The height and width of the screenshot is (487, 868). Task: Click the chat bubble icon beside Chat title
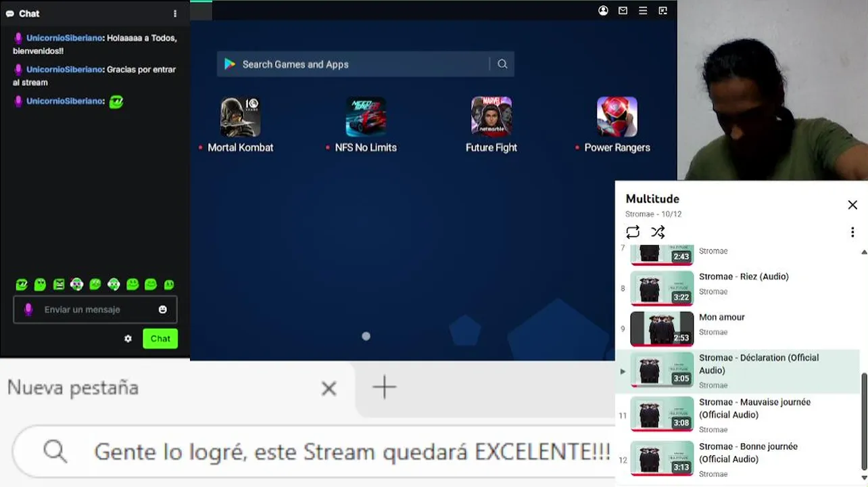click(x=9, y=14)
